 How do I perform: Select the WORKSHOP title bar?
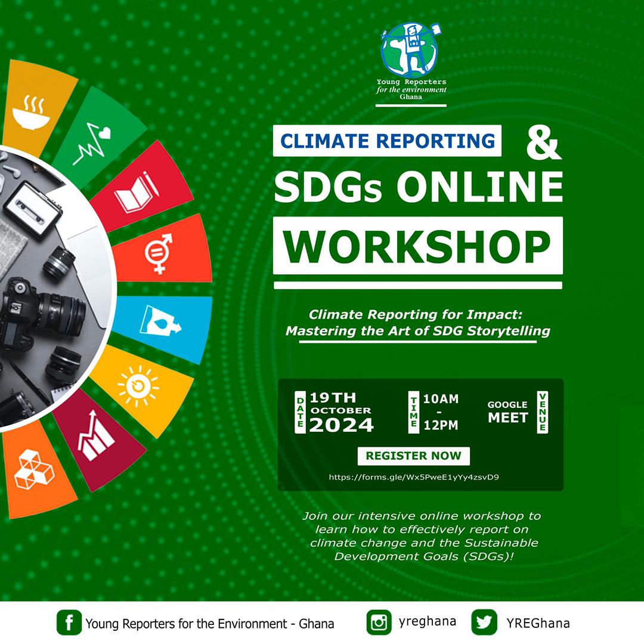click(417, 244)
